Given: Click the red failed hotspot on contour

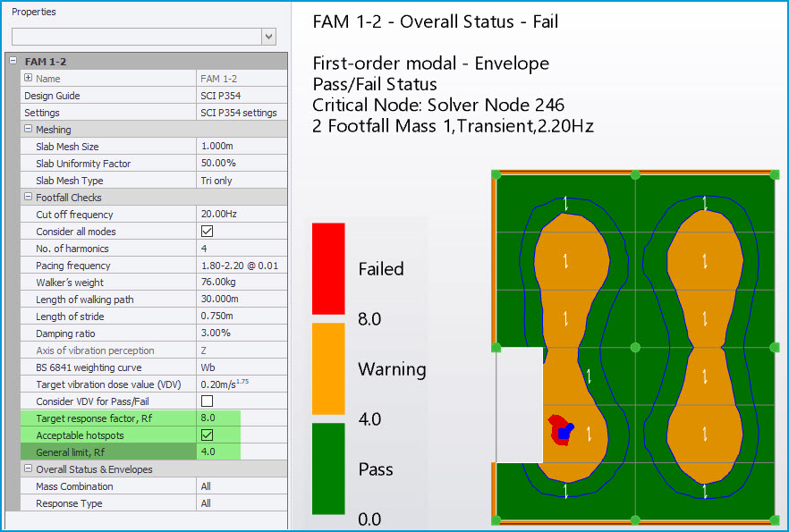Looking at the screenshot, I should click(556, 422).
